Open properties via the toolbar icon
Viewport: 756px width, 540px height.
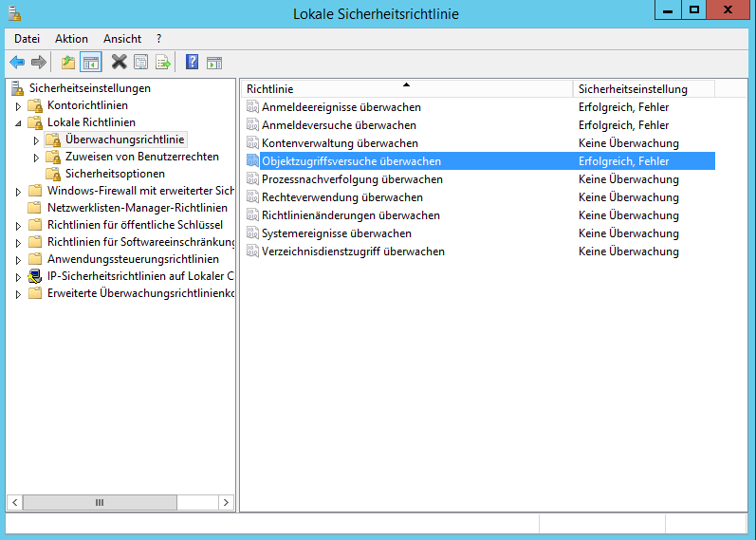pyautogui.click(x=140, y=63)
